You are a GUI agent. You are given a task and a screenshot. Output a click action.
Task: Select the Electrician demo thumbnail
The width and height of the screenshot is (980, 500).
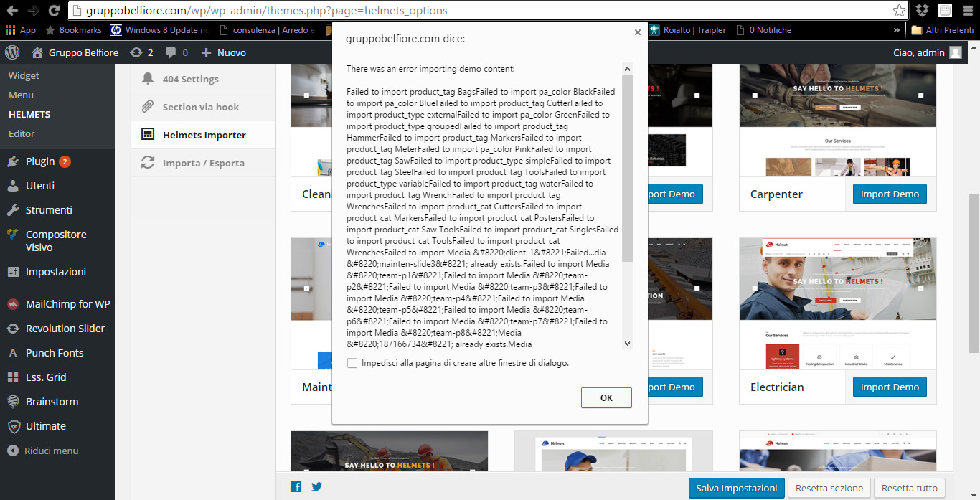click(x=838, y=303)
